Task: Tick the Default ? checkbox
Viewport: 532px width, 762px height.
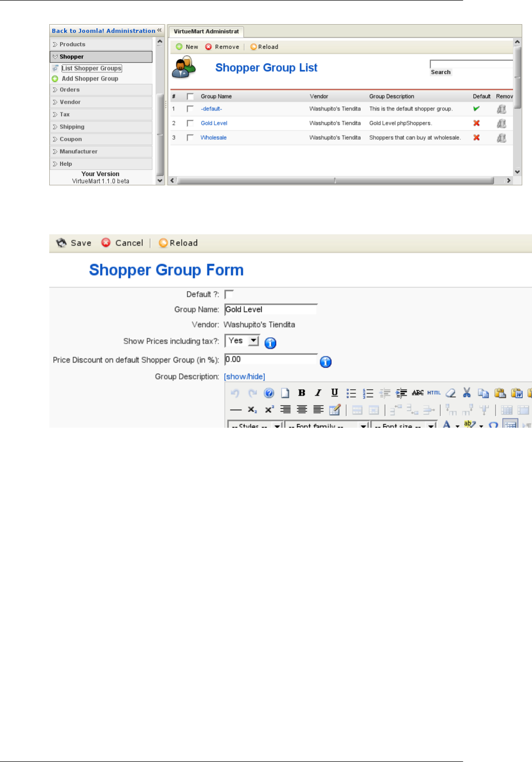Action: coord(229,294)
